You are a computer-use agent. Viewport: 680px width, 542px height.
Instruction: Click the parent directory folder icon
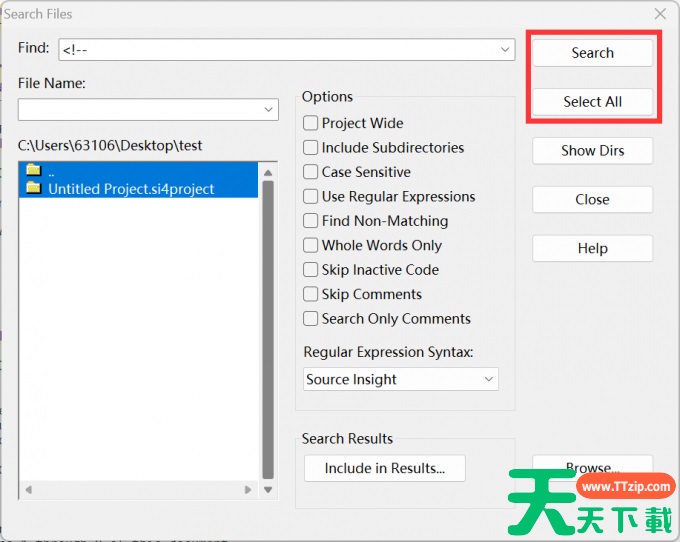point(33,170)
